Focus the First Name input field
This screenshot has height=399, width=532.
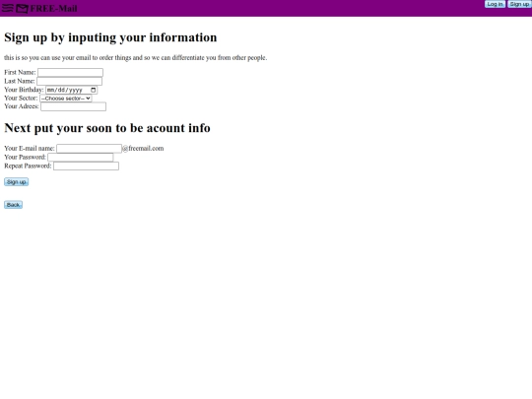70,72
